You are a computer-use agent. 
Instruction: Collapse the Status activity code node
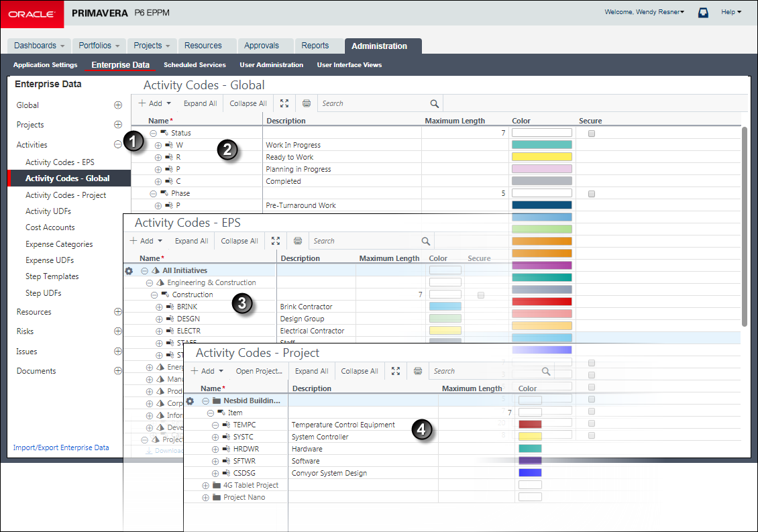click(x=153, y=133)
